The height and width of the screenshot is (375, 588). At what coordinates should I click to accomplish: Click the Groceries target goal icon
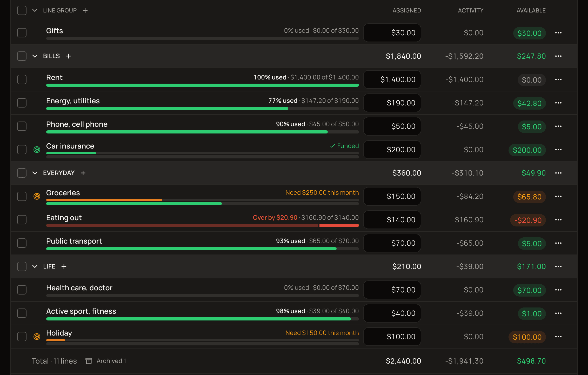[37, 196]
